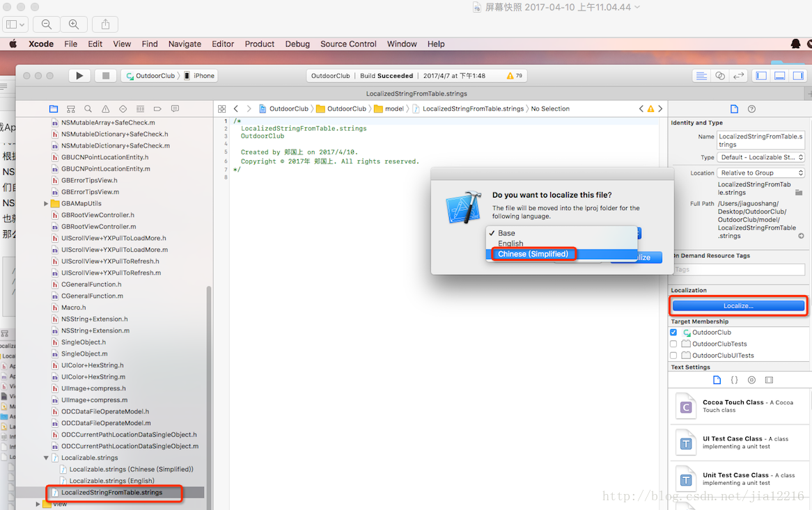This screenshot has width=812, height=510.
Task: Select LocalizedStringFromTable.strings in the navigator
Action: 112,493
